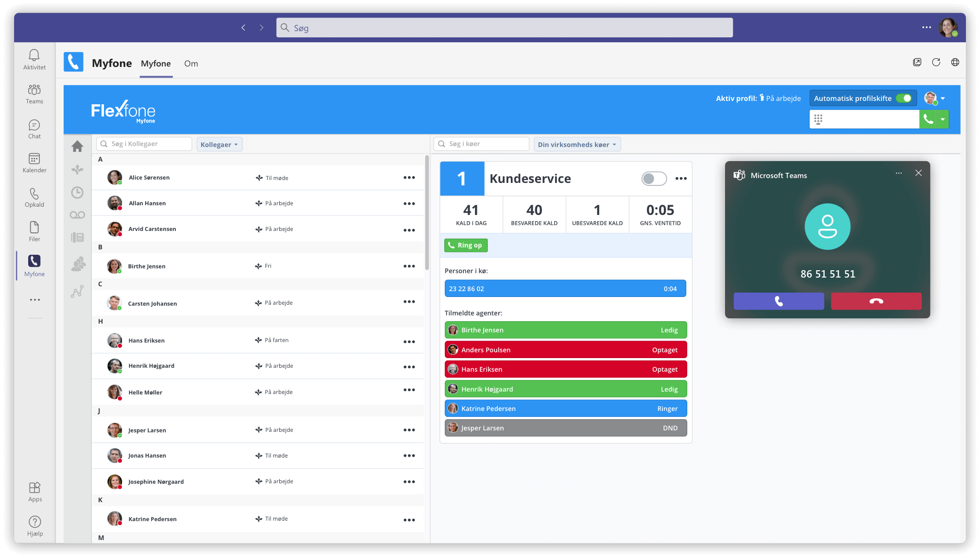Select the Myfone app icon in sidebar

pos(34,265)
